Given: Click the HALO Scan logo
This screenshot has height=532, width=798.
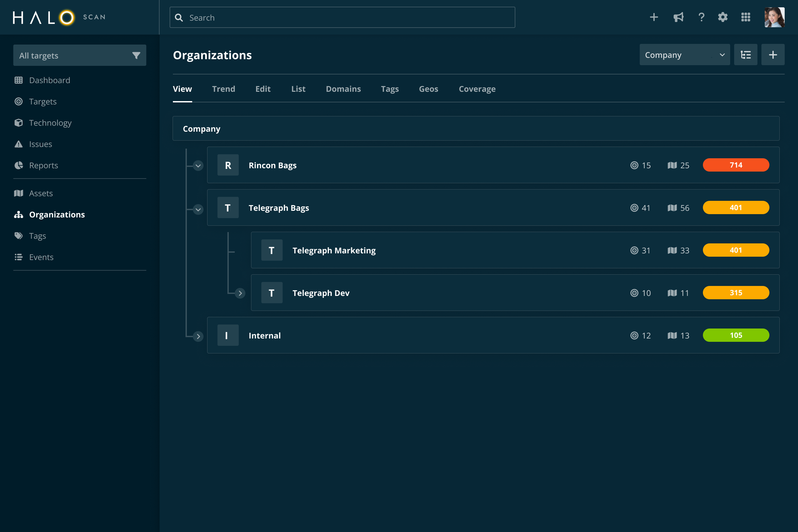Looking at the screenshot, I should (60, 17).
